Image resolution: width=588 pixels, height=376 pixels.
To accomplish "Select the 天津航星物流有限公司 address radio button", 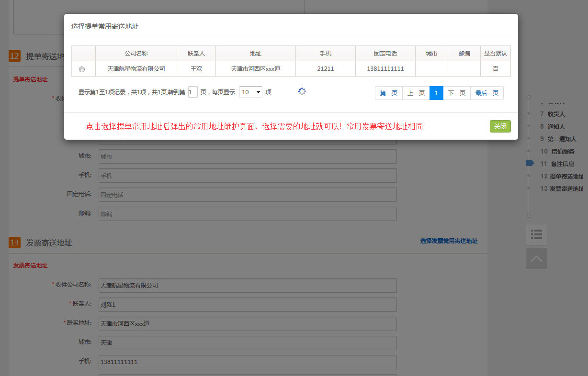I will (x=82, y=69).
